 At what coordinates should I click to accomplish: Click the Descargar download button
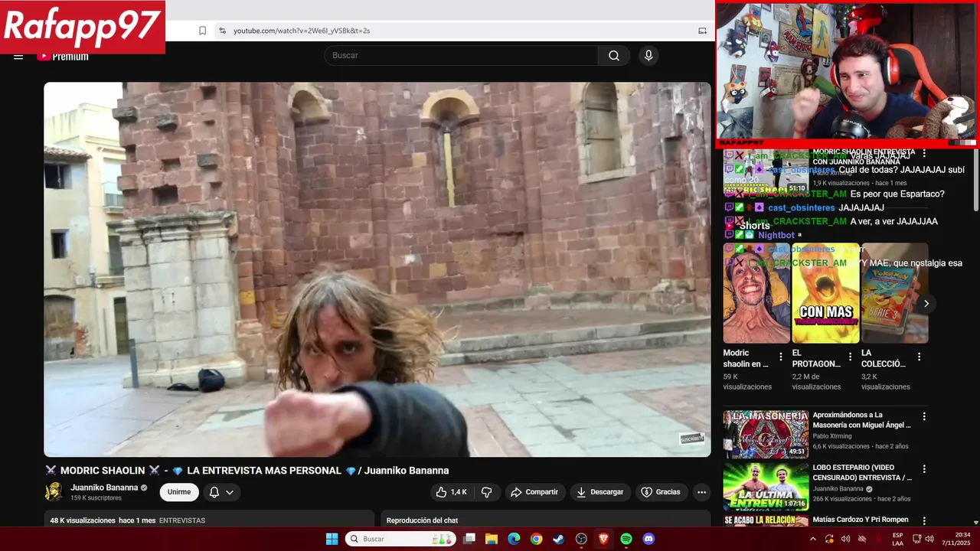(600, 492)
